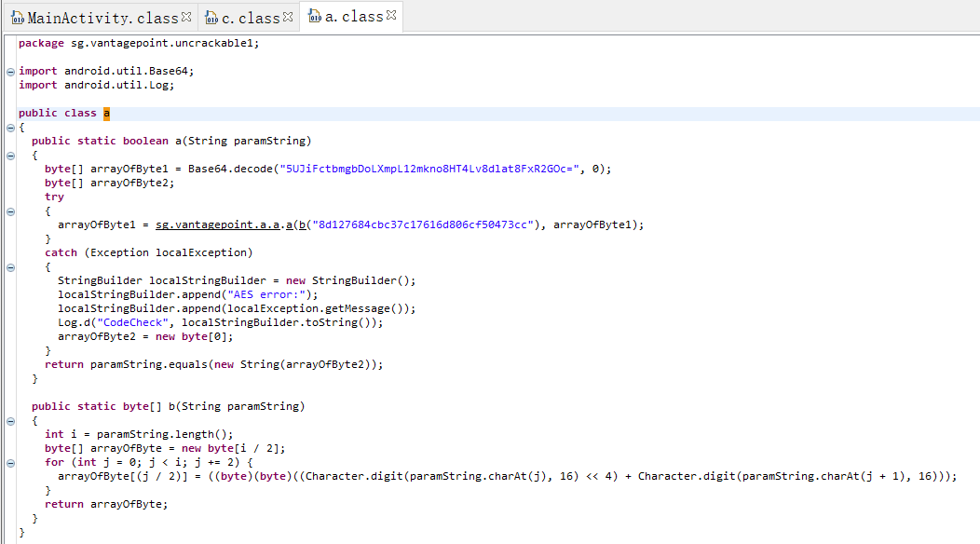Click the highlighted class name a

click(x=106, y=113)
